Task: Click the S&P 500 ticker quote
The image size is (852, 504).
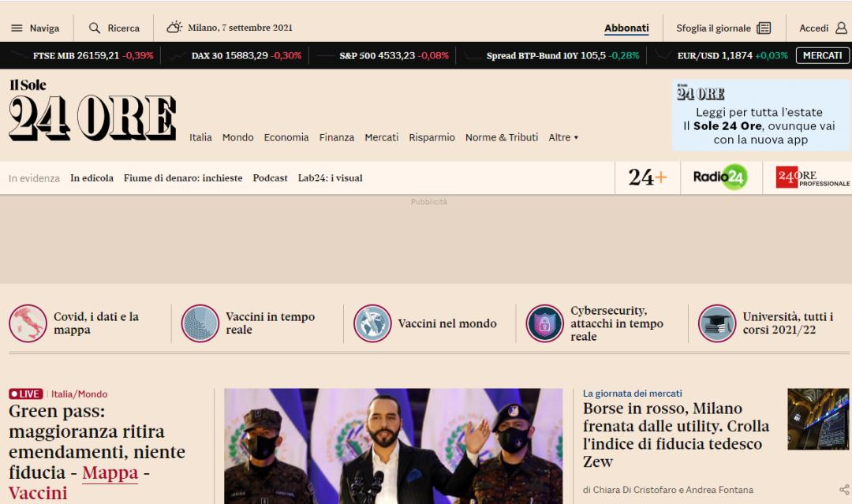Action: click(x=394, y=55)
